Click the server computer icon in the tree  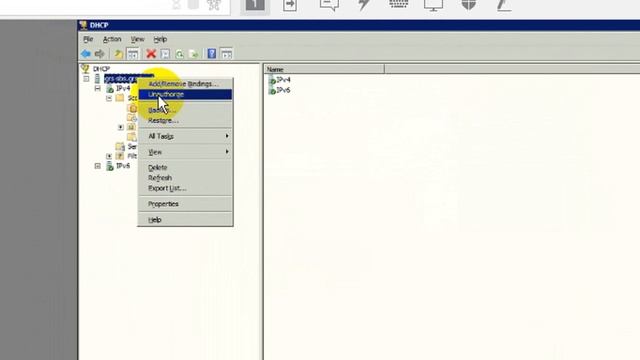coord(97,78)
